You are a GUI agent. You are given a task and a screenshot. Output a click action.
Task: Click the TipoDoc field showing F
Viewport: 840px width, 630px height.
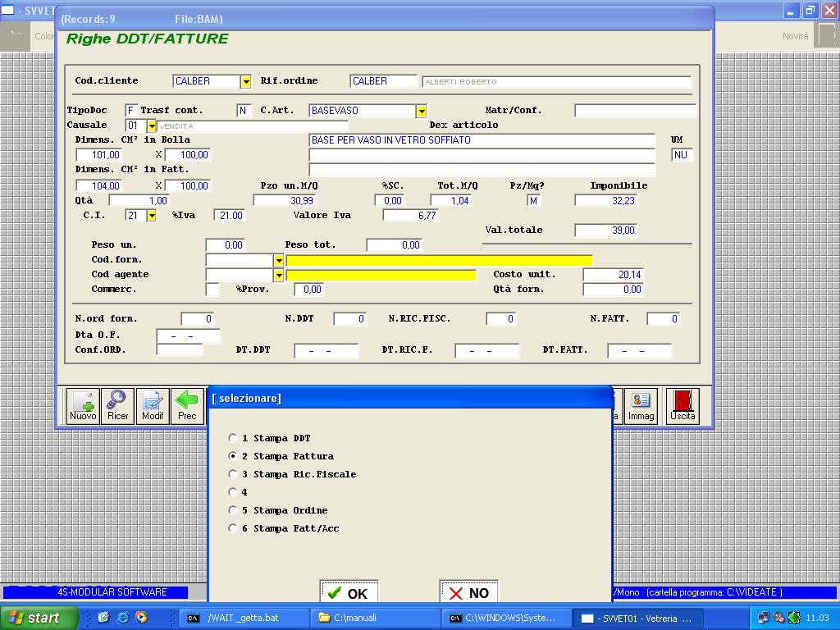[x=131, y=111]
